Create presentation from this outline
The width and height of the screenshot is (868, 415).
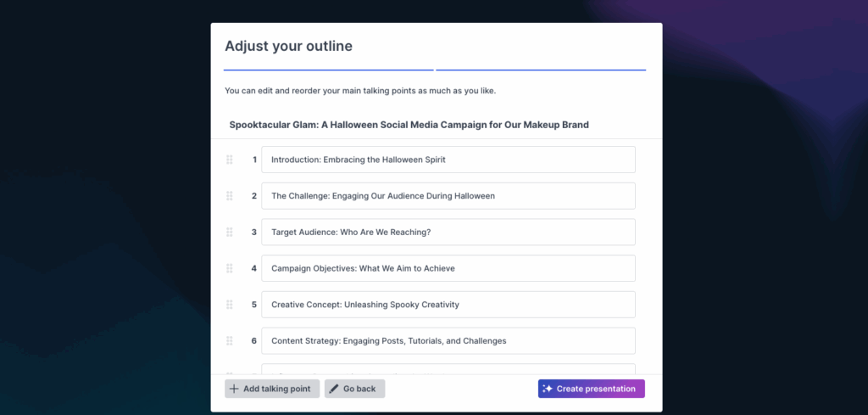pyautogui.click(x=591, y=389)
